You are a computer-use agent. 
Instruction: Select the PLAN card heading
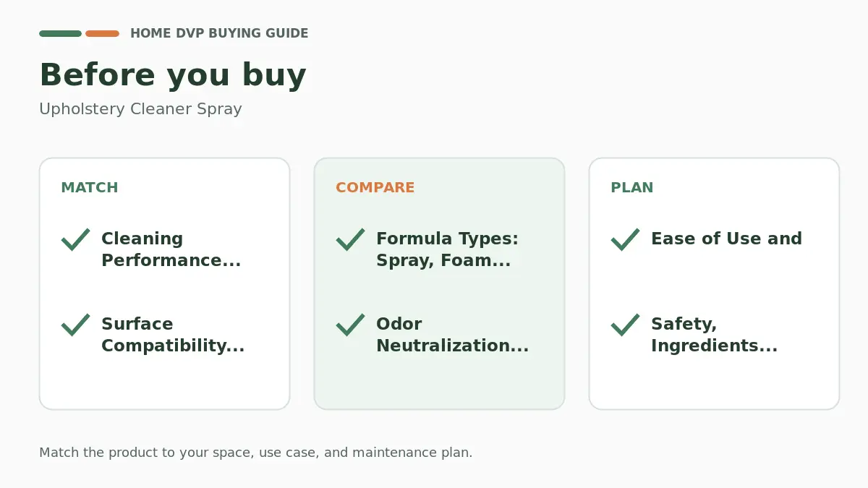(632, 187)
